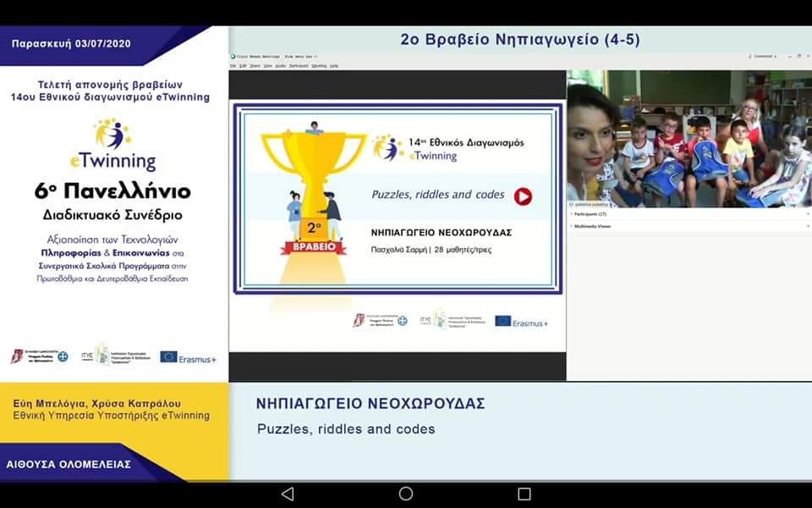Click ΝΗΠΙΑΓΩΓΕΙΟ ΝΕΟΧΩΡΟΥΔΑΣ on the award slide
Screen dimensions: 812x508
(442, 233)
